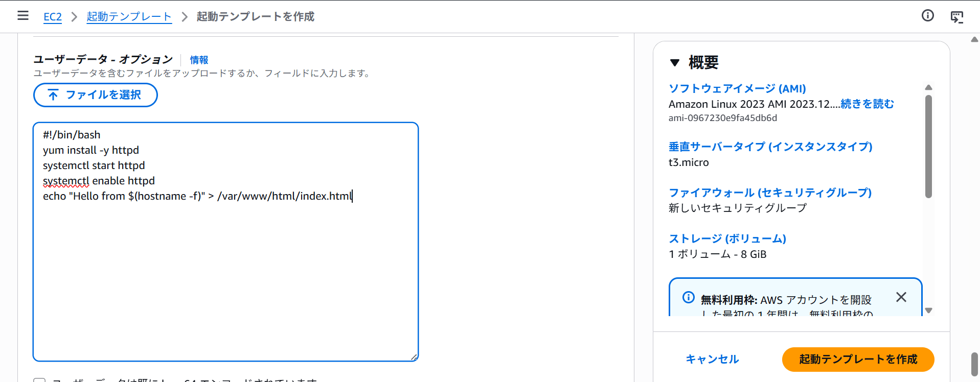The image size is (980, 382).
Task: Click the t3.micro instance type value
Action: 689,162
